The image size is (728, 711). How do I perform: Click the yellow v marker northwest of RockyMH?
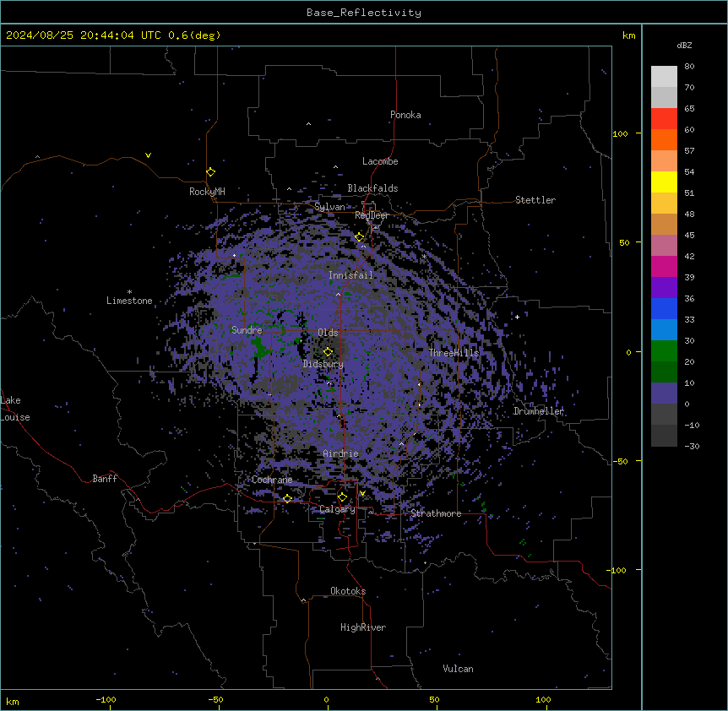coord(148,155)
